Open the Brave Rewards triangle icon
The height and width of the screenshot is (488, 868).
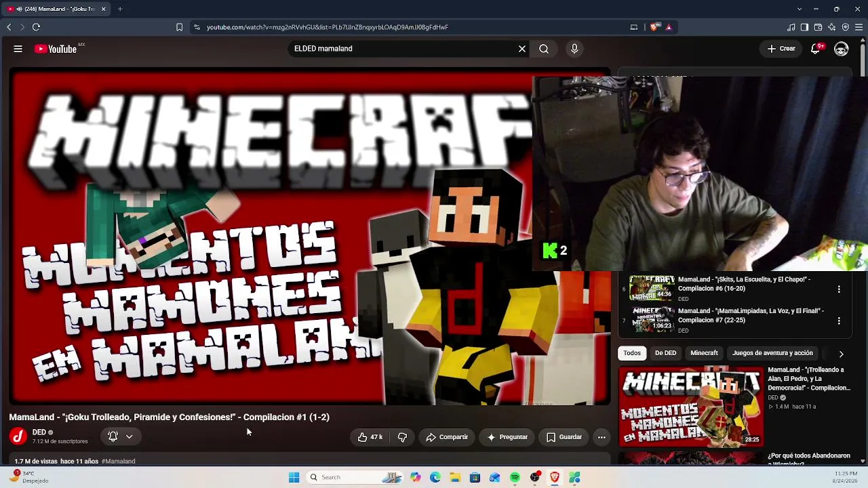coord(669,27)
